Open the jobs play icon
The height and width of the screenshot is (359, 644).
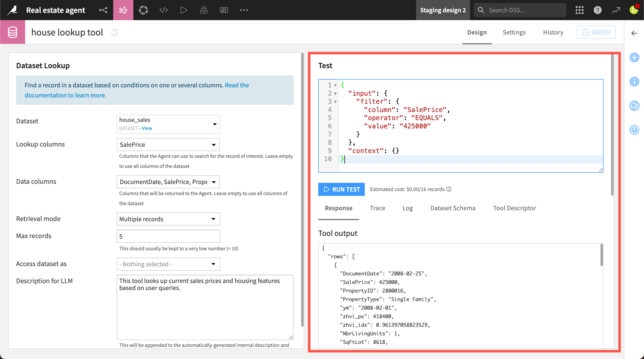184,10
